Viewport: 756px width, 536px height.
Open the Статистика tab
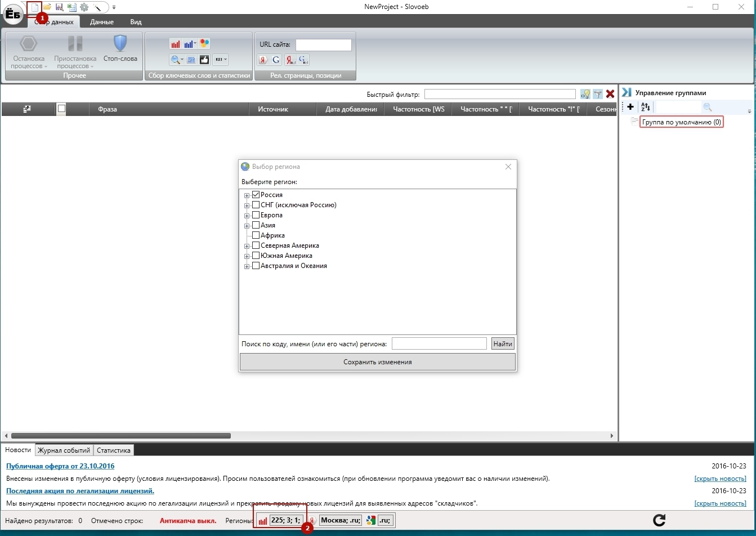[114, 450]
